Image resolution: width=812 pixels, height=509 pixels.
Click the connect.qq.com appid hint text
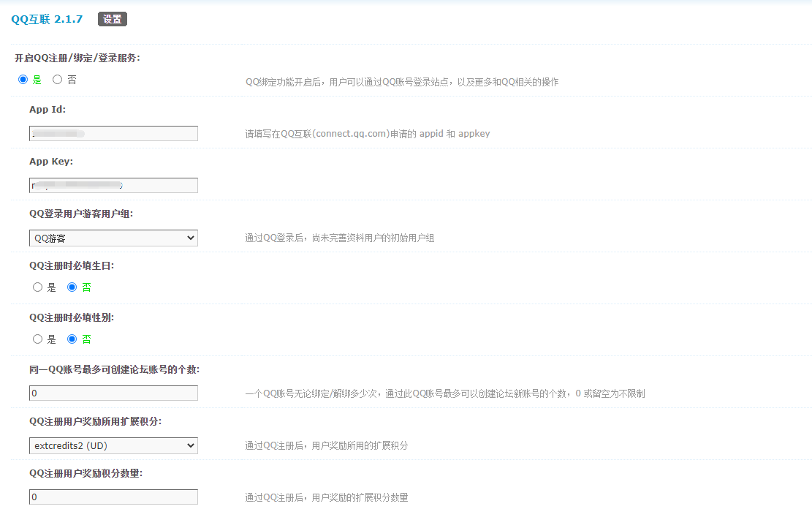point(368,134)
